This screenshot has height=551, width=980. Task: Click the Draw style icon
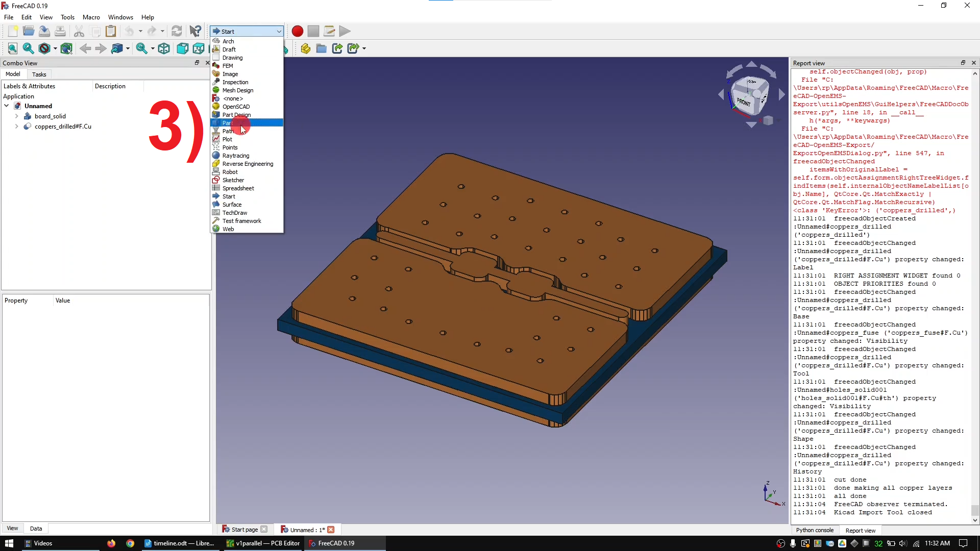click(44, 48)
